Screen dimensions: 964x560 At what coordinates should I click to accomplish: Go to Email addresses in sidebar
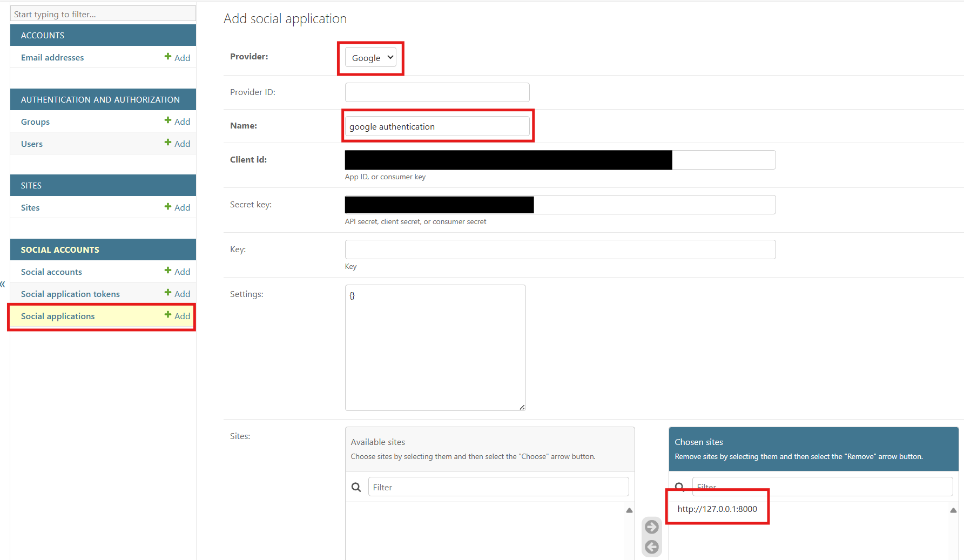52,57
